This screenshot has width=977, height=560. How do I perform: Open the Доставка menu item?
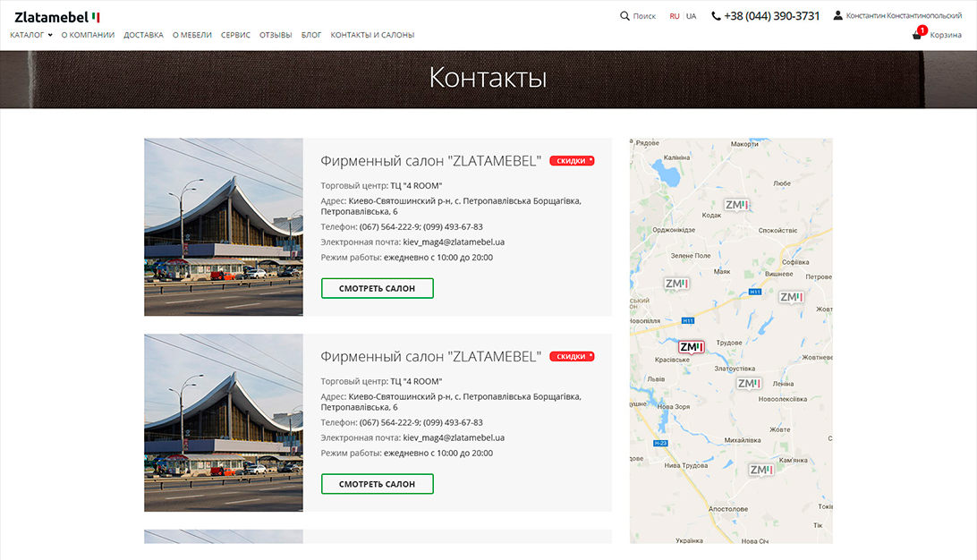143,35
